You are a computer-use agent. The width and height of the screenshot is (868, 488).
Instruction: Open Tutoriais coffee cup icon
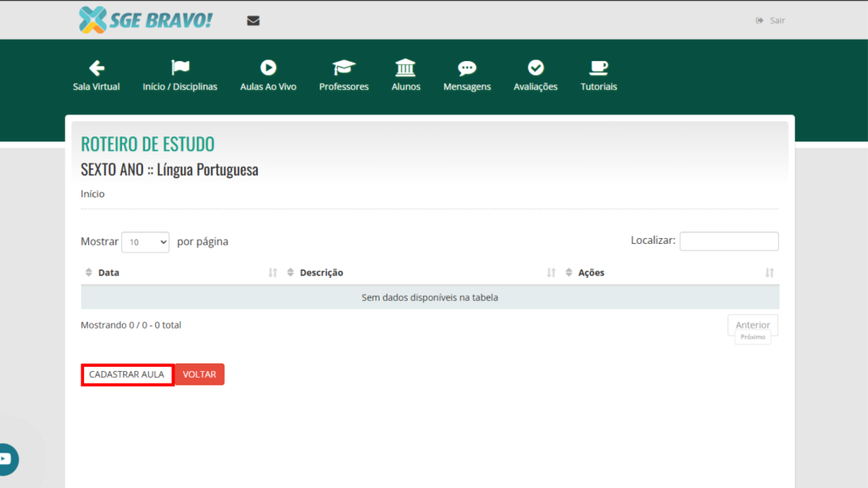pyautogui.click(x=598, y=68)
